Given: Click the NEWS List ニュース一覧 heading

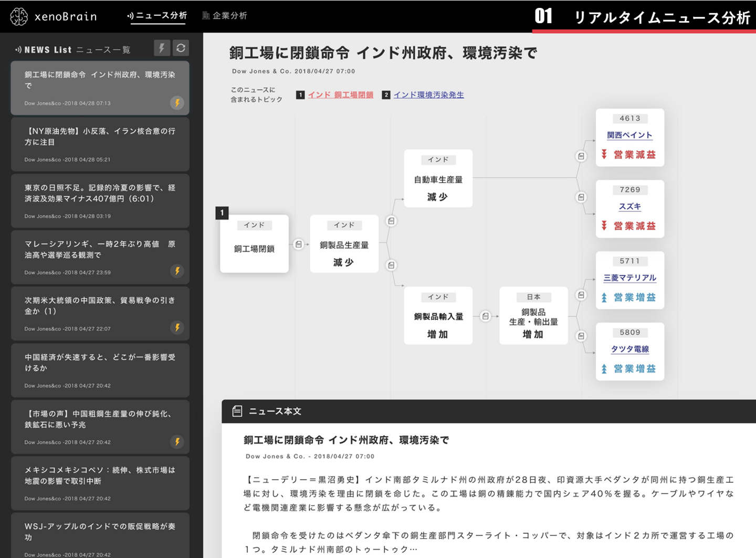Looking at the screenshot, I should coord(72,50).
